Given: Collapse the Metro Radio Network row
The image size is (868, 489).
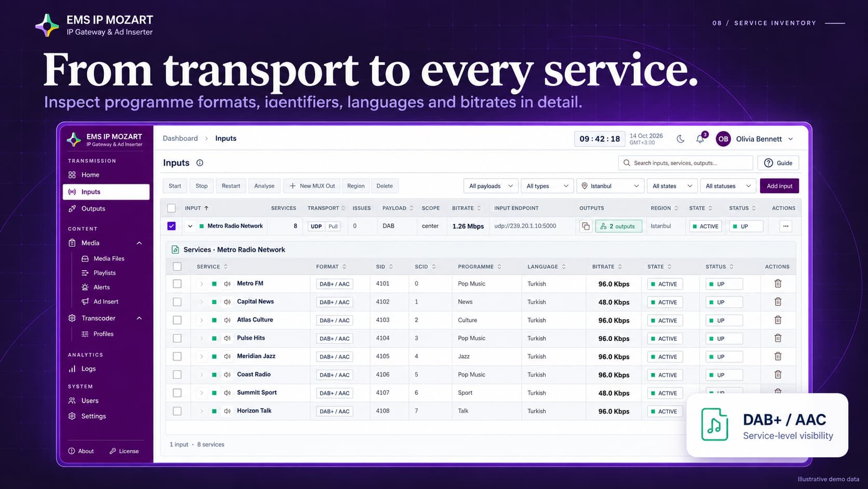Looking at the screenshot, I should pyautogui.click(x=190, y=226).
